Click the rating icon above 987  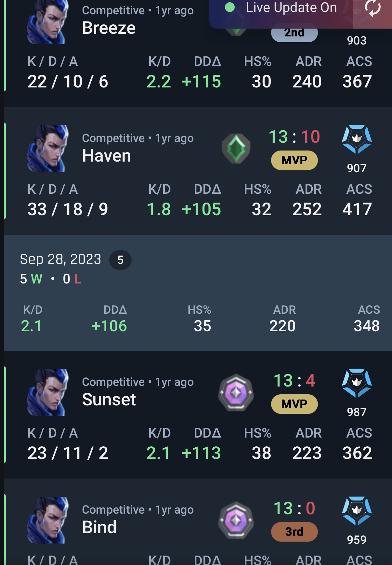357,383
